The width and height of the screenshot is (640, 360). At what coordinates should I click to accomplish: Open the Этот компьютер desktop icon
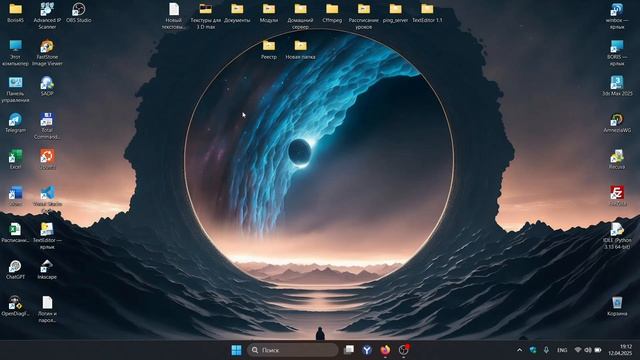(16, 53)
